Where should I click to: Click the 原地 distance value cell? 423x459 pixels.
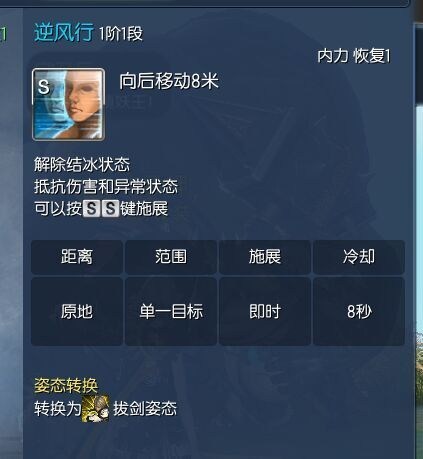click(77, 311)
